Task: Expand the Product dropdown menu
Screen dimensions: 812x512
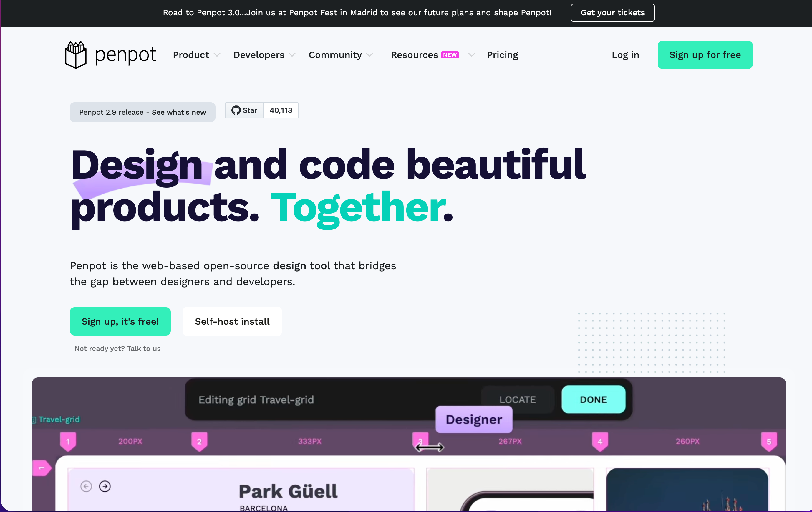Action: tap(196, 55)
